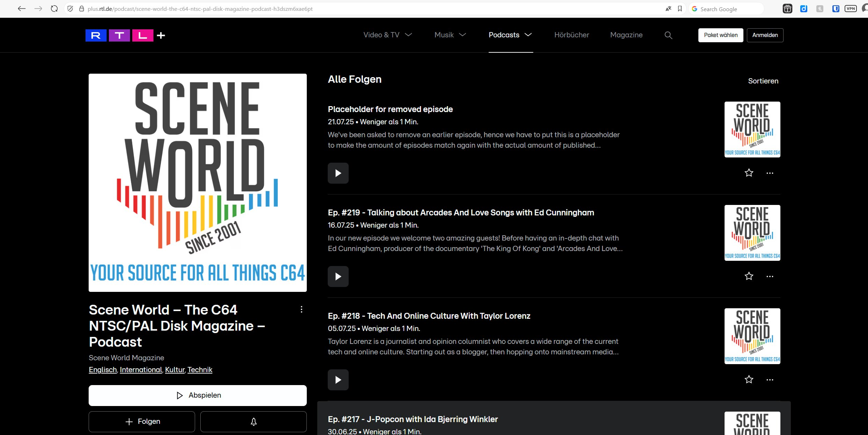
Task: Open episode title Placeholder for removed episode
Action: 390,109
